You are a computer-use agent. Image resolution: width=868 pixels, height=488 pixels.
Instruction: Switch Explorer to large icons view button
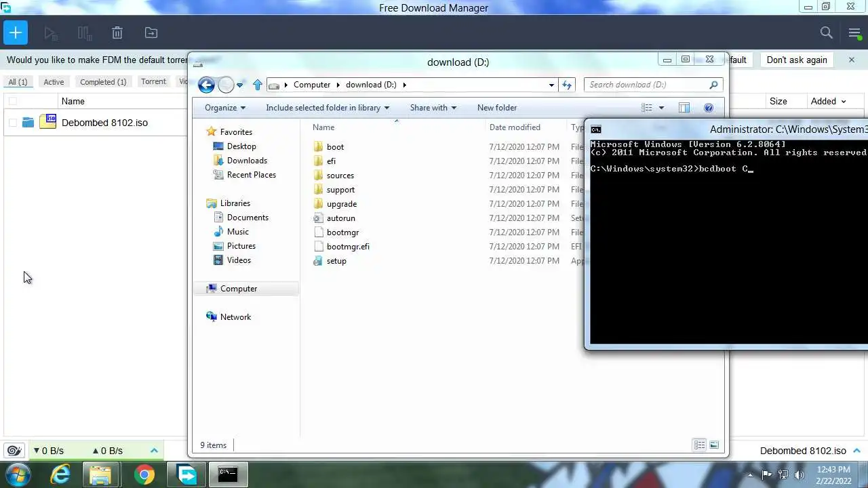(x=714, y=445)
